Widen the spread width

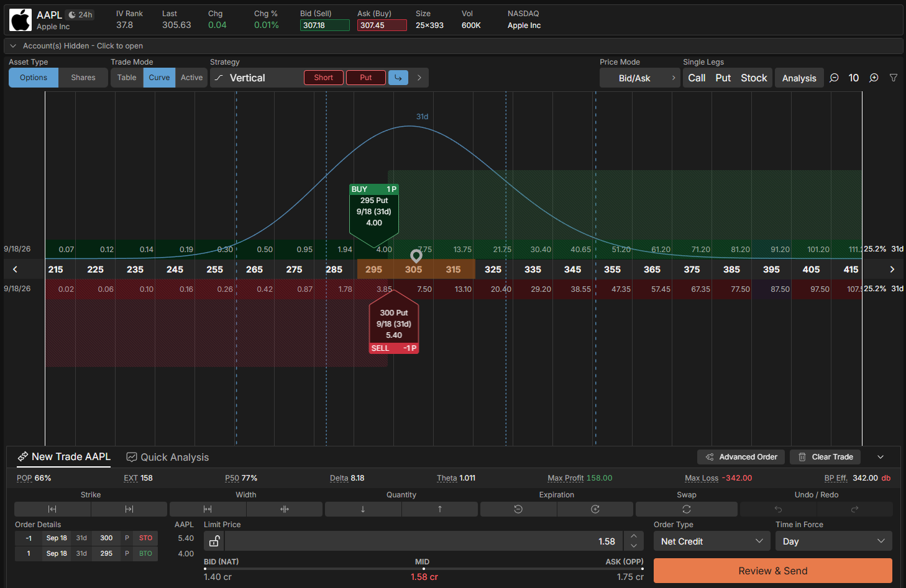(x=285, y=509)
